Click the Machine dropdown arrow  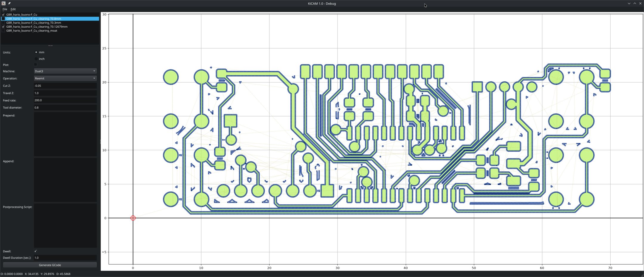click(94, 71)
